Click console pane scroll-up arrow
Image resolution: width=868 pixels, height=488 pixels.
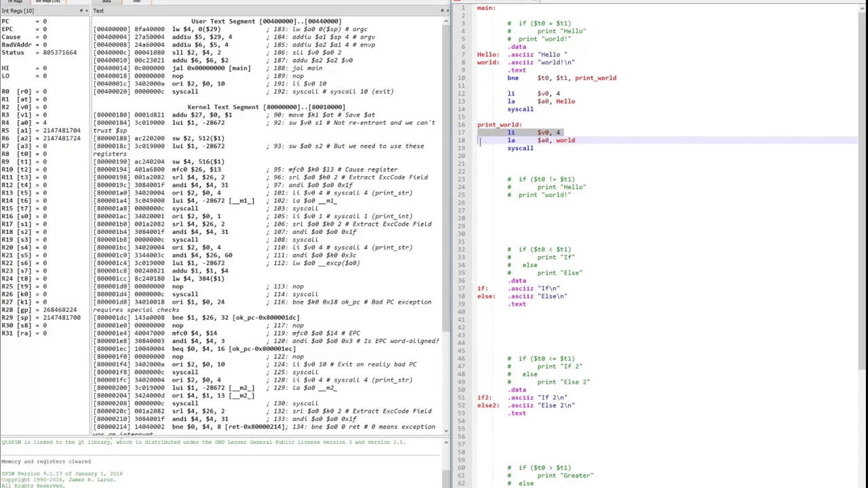point(446,443)
